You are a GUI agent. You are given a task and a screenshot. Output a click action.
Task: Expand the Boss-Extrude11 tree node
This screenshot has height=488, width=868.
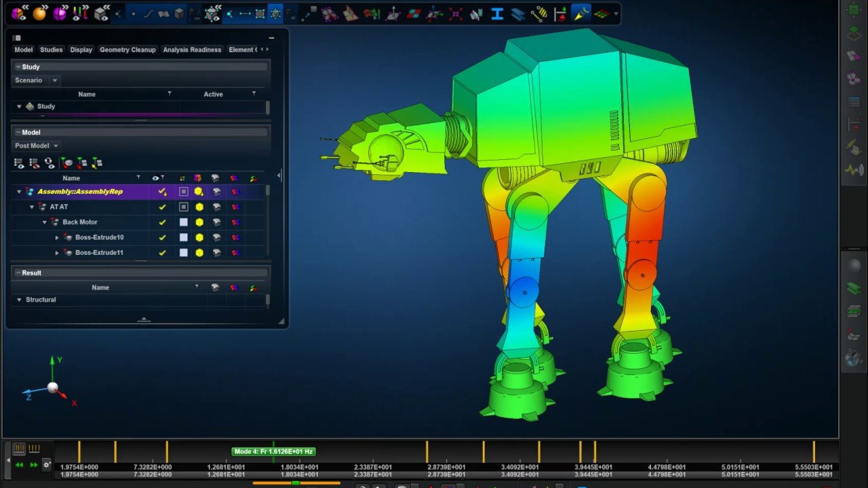click(x=57, y=253)
